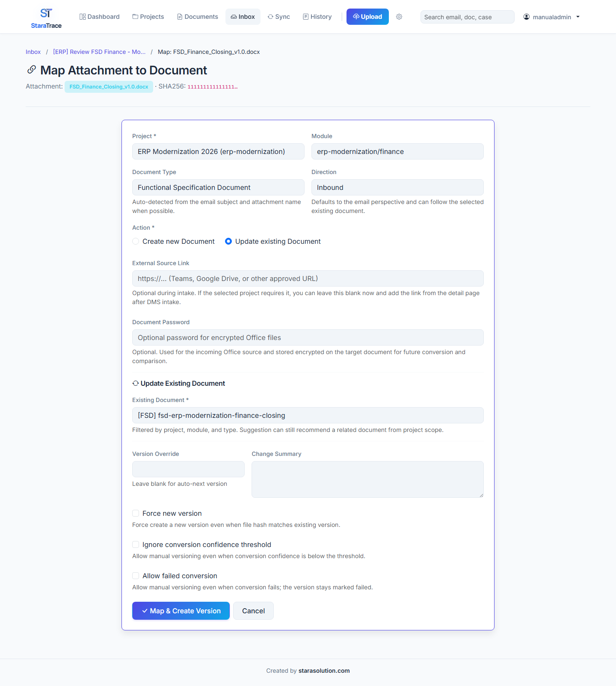Focus the Change Summary text area

point(367,479)
